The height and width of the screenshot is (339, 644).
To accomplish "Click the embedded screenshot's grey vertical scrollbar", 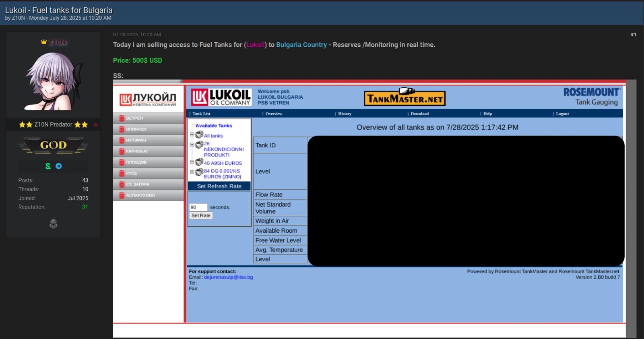I will click(x=631, y=209).
